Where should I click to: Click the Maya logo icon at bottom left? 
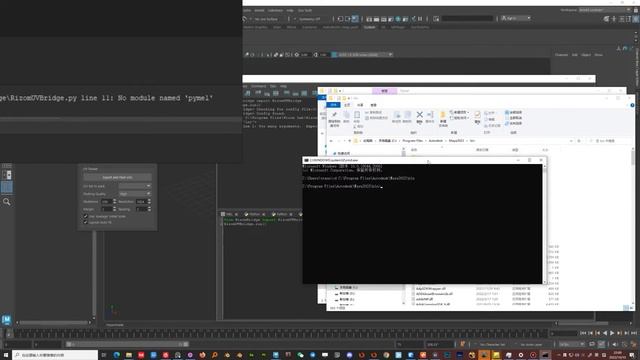click(7, 320)
